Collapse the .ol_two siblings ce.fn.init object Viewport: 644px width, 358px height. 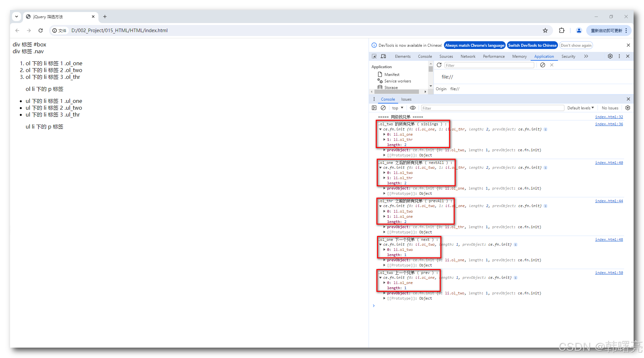380,129
